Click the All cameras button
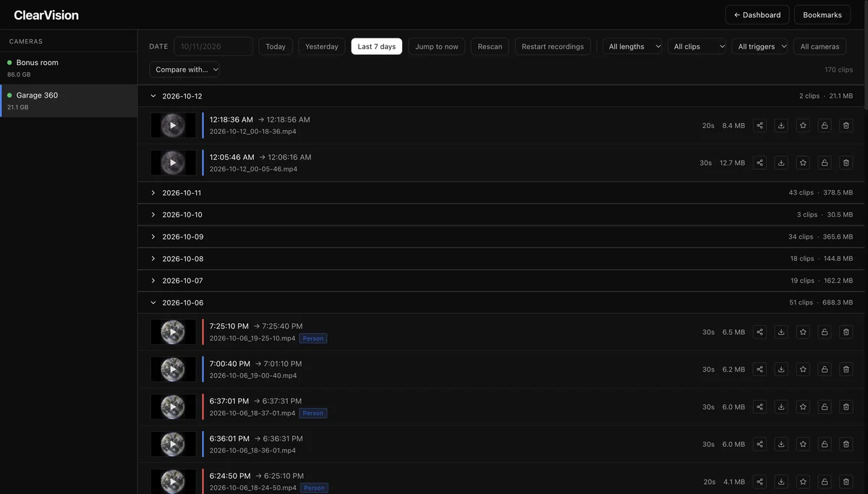Screen dimensions: 868x494 point(820,46)
